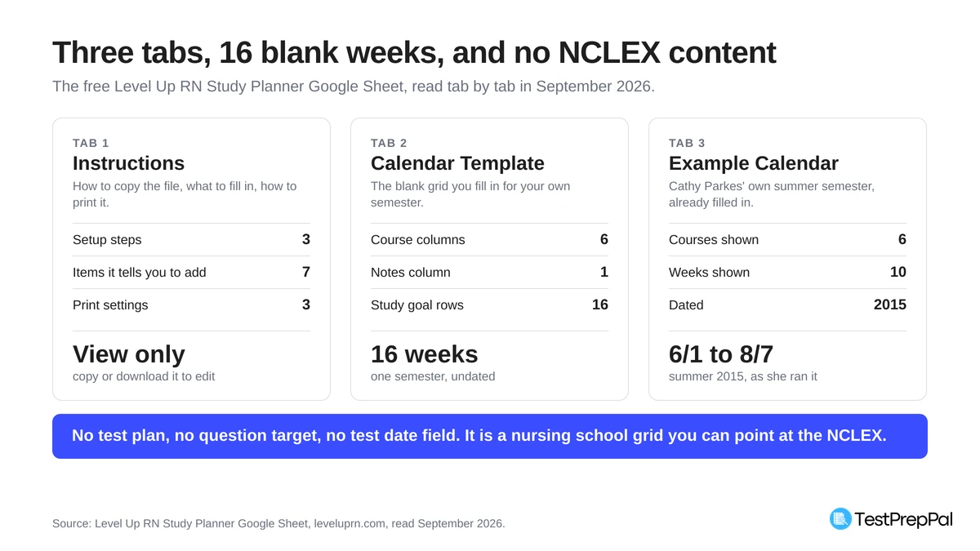Click the Course columns row
980x551 pixels.
(x=489, y=240)
